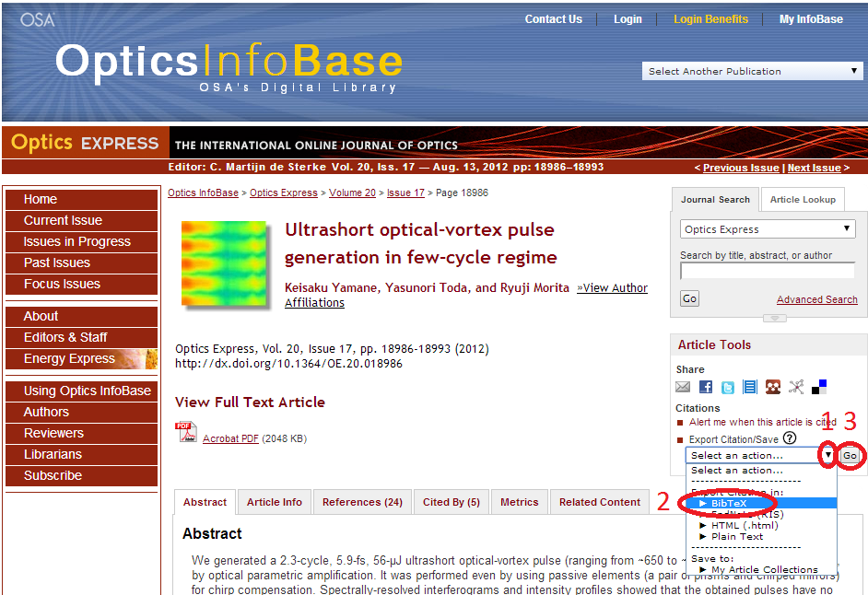This screenshot has height=595, width=868.
Task: Open the Optics Express journal search dropdown
Action: [768, 229]
